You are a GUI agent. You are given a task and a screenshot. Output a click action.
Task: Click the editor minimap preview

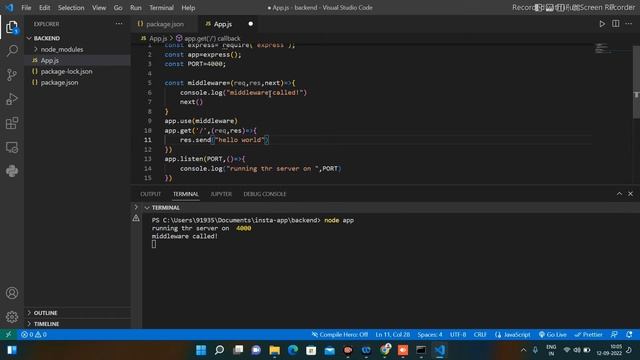click(x=602, y=48)
